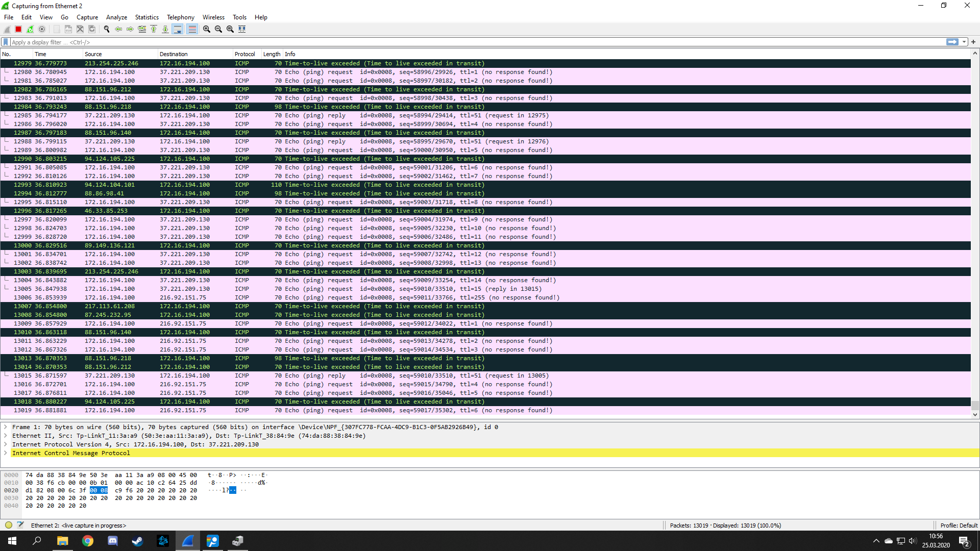
Task: Add filter button with plus sign
Action: (973, 42)
